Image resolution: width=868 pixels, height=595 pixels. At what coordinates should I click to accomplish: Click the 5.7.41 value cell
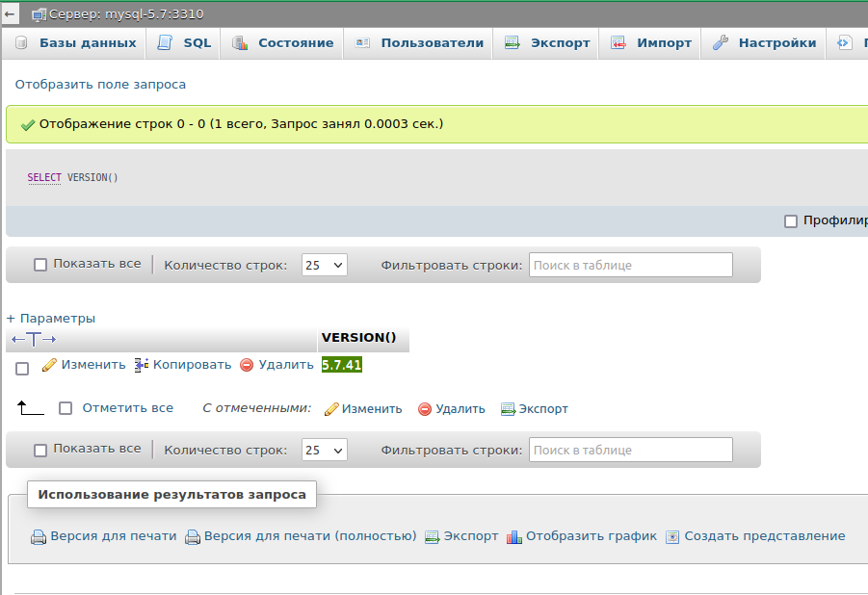click(342, 365)
